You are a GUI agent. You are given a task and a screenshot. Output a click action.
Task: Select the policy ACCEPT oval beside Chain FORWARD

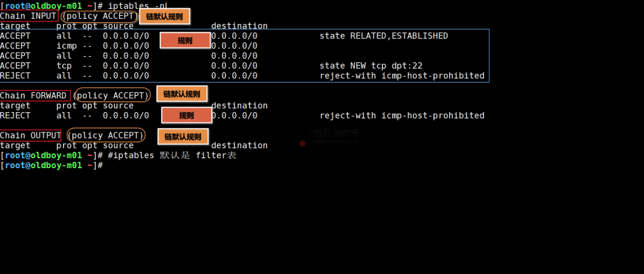113,95
